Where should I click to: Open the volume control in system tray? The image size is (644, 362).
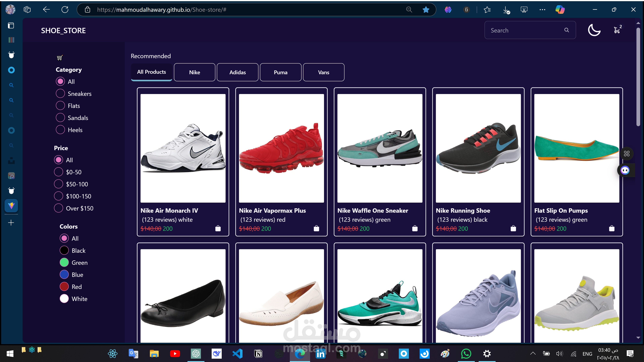pos(559,353)
